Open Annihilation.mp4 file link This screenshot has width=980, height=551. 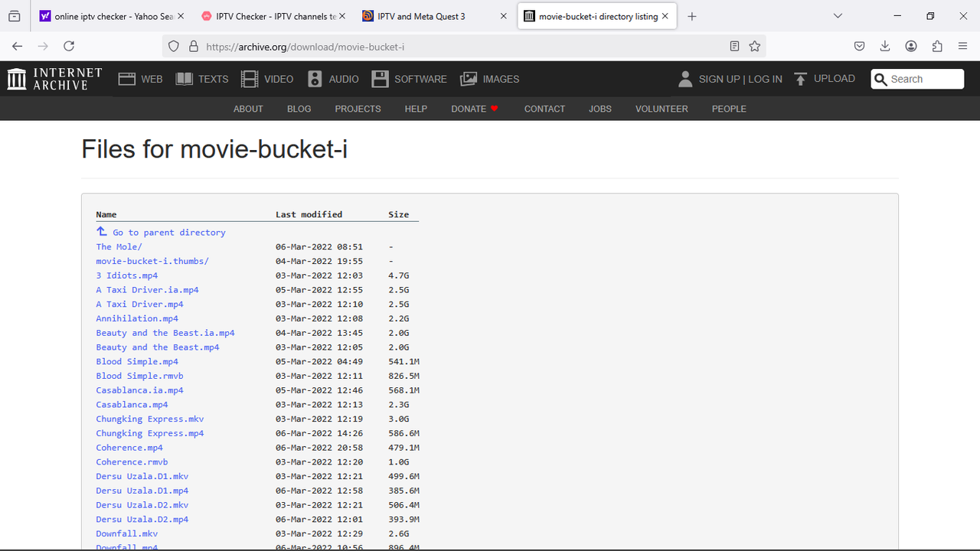[x=137, y=318]
